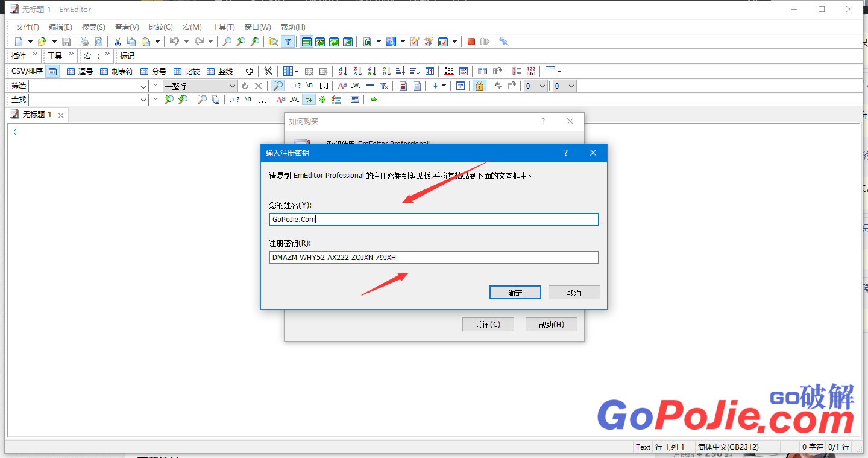Toggle incremental search magnifier in filter toolbar

click(278, 86)
